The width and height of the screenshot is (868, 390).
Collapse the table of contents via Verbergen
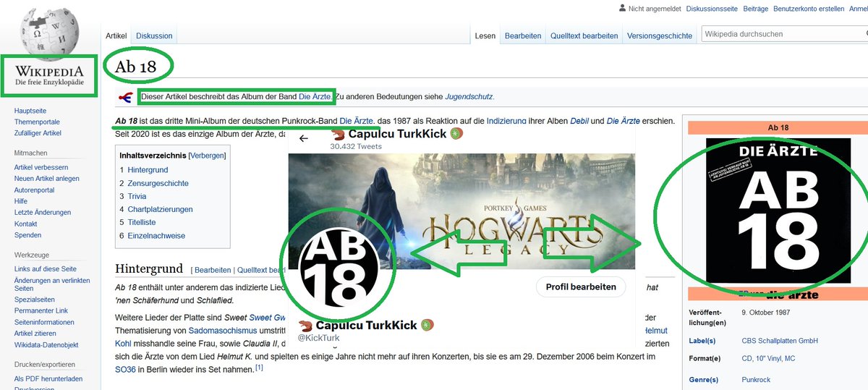207,156
